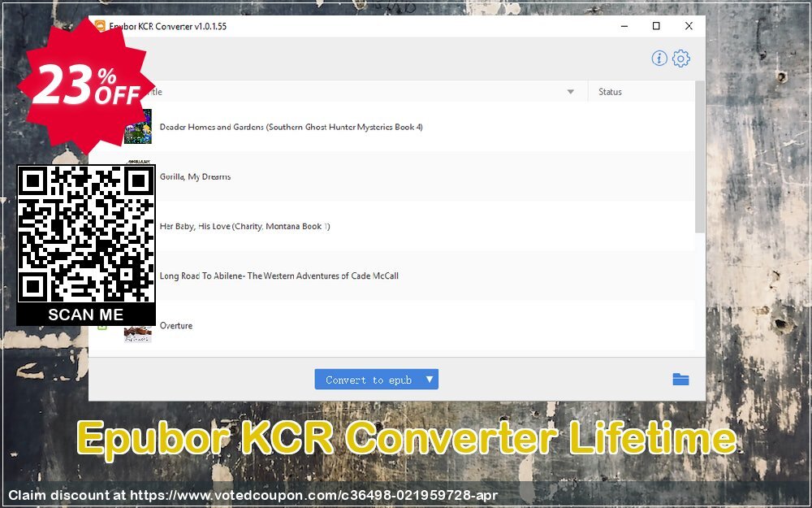Open the settings gear icon

coord(681,59)
